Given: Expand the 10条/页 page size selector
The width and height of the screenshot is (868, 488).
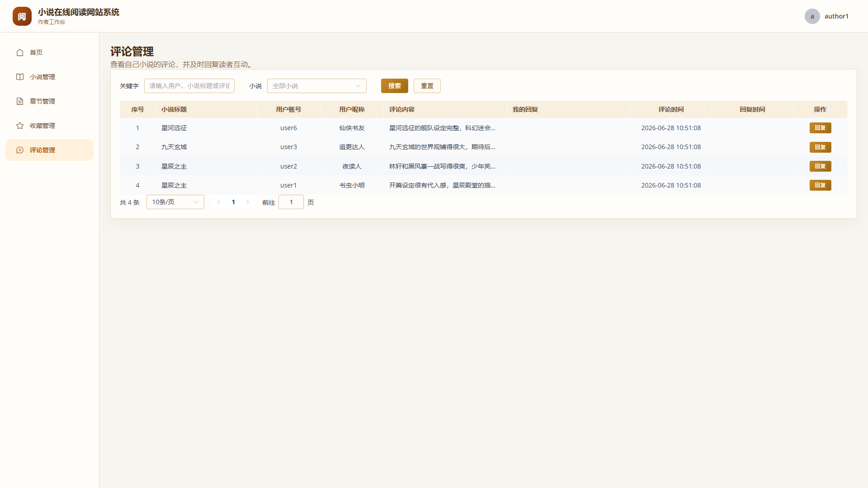Looking at the screenshot, I should pos(175,202).
